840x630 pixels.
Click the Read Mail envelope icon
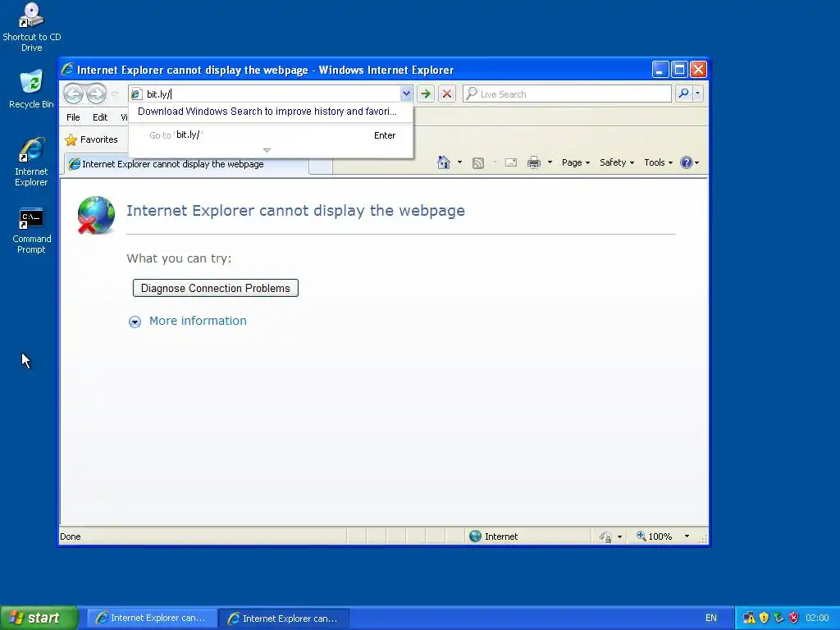510,162
